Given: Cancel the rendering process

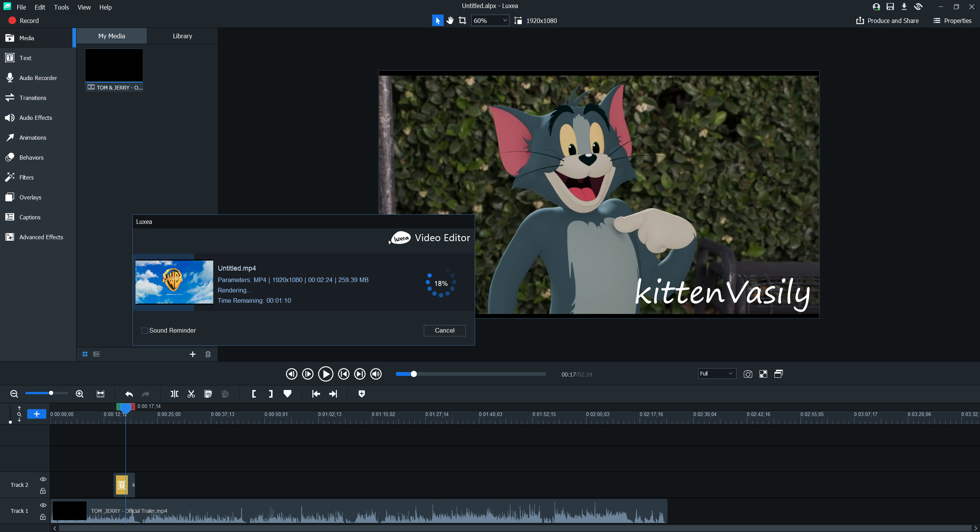Looking at the screenshot, I should pos(444,330).
